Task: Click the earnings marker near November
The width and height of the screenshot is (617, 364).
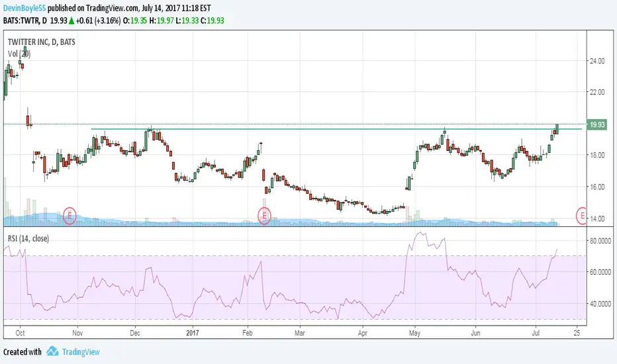Action: tap(70, 216)
